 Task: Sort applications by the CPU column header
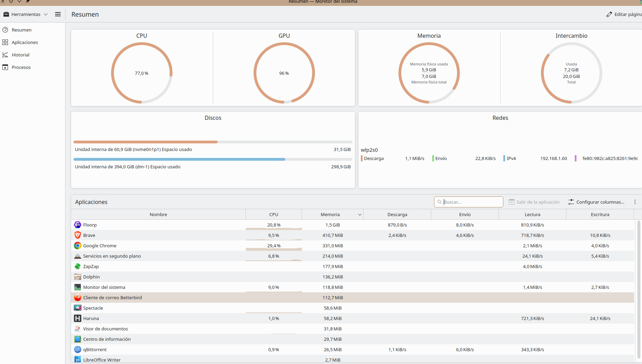pos(274,214)
